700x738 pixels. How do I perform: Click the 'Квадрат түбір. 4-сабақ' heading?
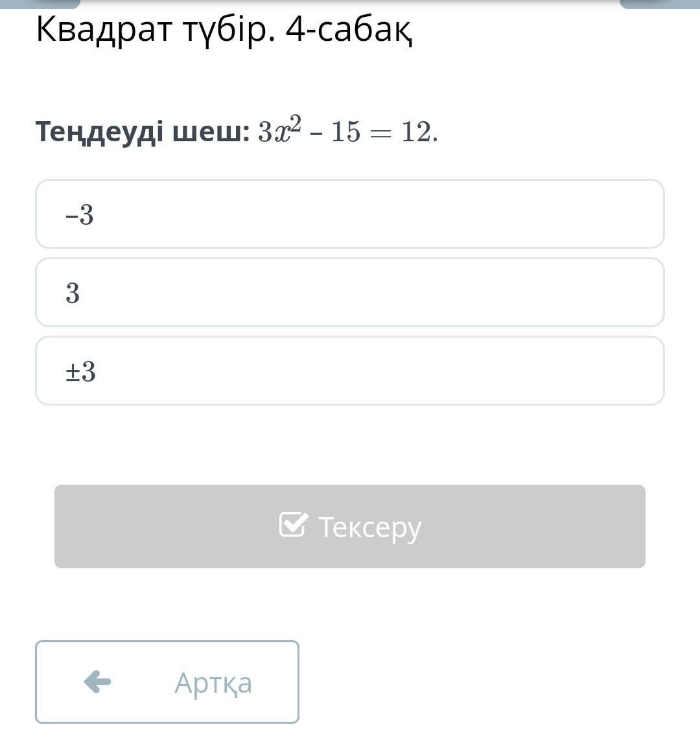coord(224,30)
